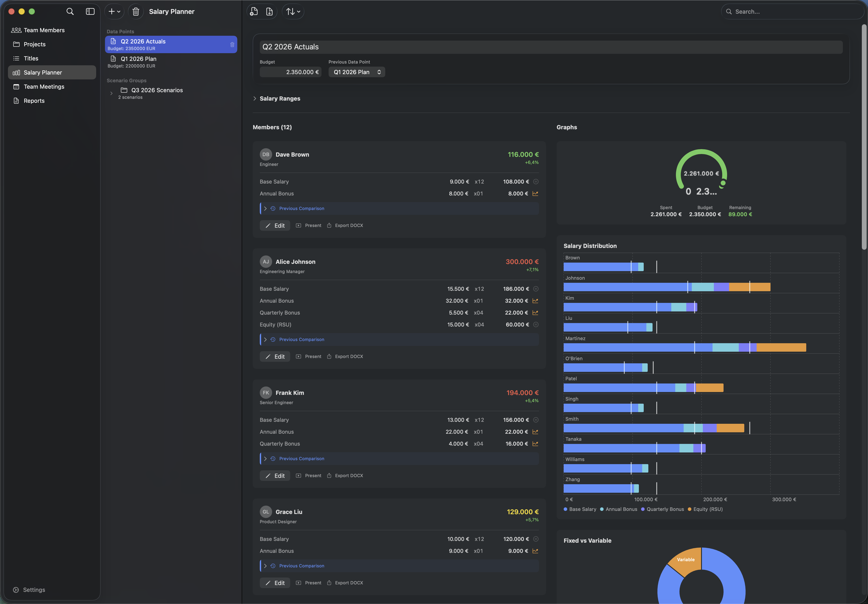
Task: Click the trend chart icon beside Dave Brown's Annual Bonus
Action: tap(535, 194)
